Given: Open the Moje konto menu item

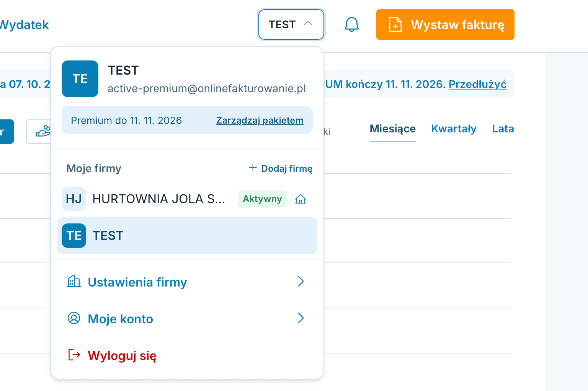Looking at the screenshot, I should [187, 319].
